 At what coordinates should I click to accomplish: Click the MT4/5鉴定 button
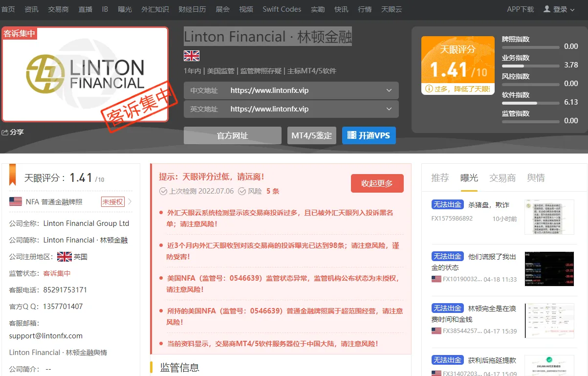(x=312, y=135)
